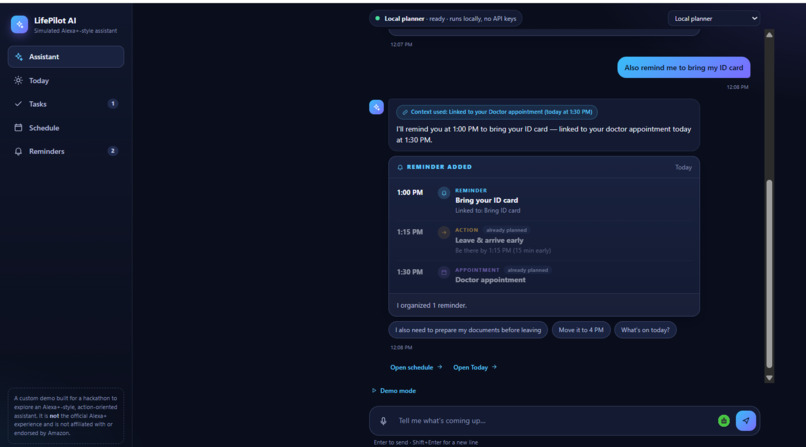Click the What's on today? chip

click(645, 330)
